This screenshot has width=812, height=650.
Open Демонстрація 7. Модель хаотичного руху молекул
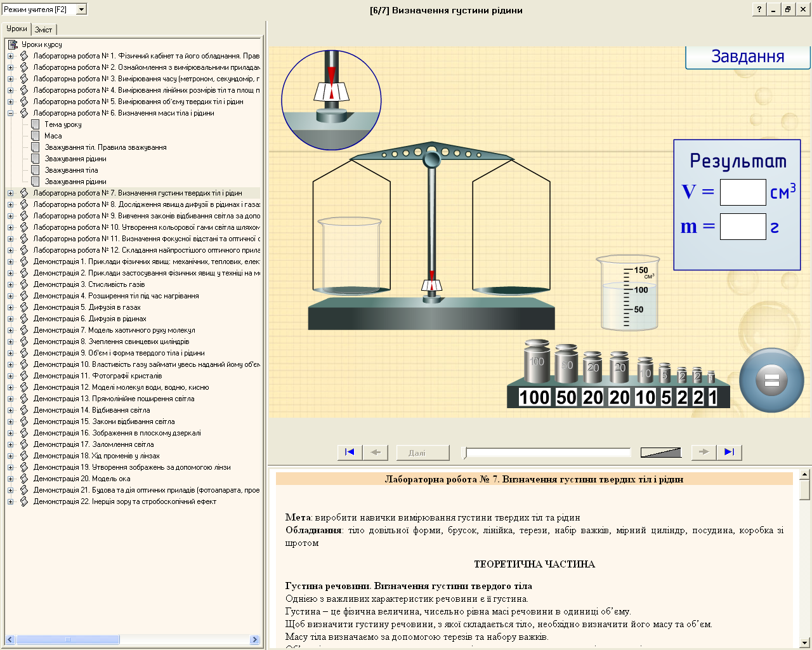(x=114, y=330)
